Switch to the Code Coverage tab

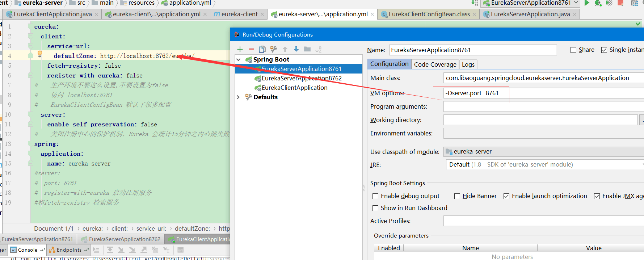click(x=435, y=64)
